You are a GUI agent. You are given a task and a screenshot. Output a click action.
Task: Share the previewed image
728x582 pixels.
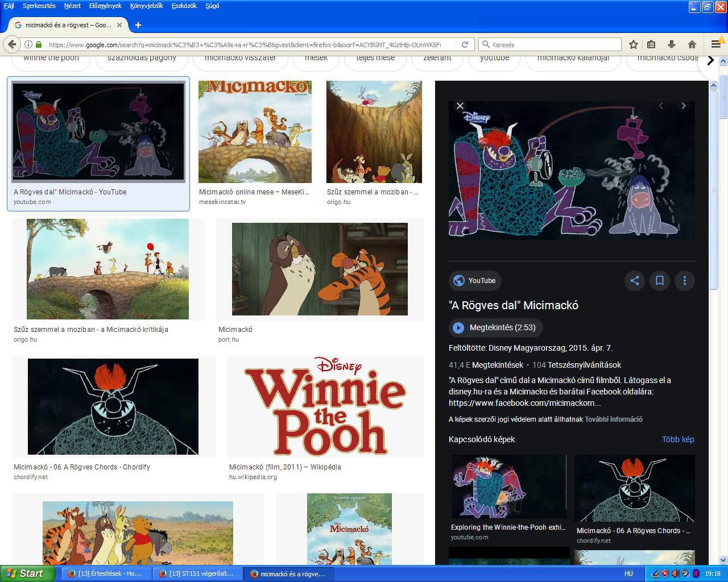pyautogui.click(x=635, y=280)
